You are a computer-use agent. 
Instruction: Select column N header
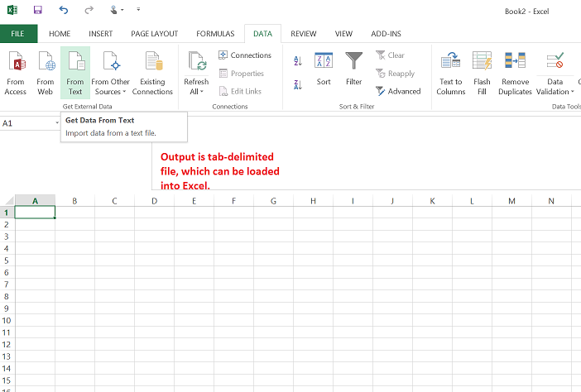pos(551,201)
